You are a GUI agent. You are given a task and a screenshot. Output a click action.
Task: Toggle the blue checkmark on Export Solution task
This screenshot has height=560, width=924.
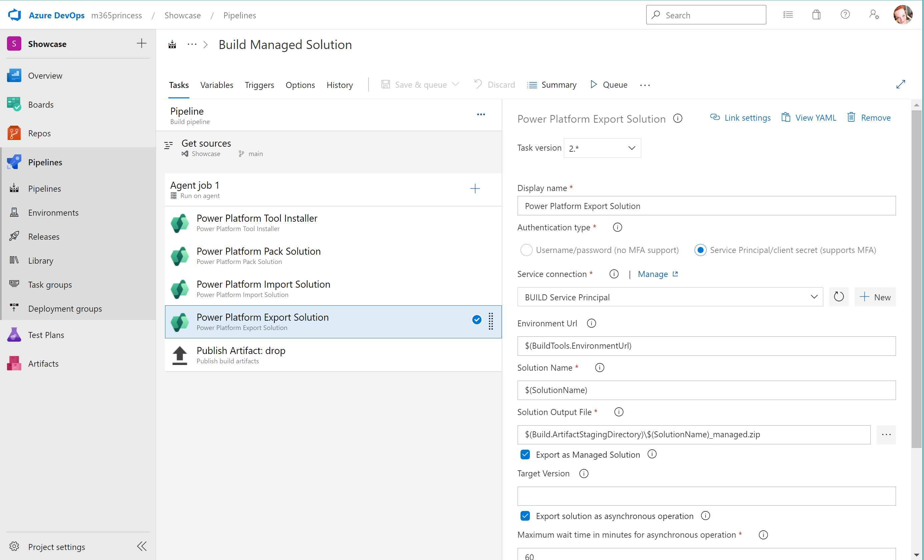pyautogui.click(x=477, y=319)
